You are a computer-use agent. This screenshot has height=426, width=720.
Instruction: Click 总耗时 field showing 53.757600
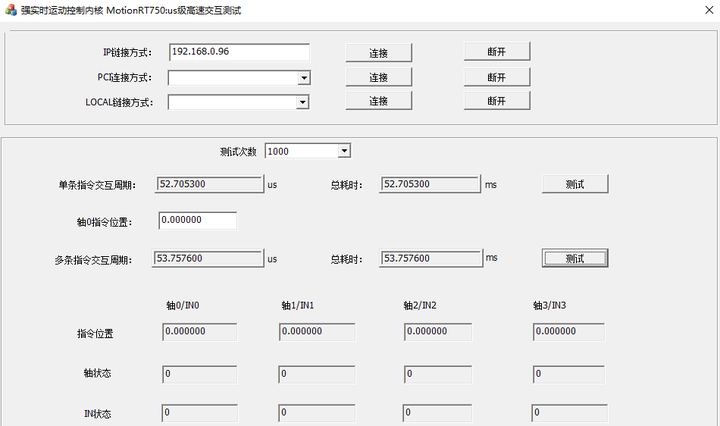[x=431, y=258]
